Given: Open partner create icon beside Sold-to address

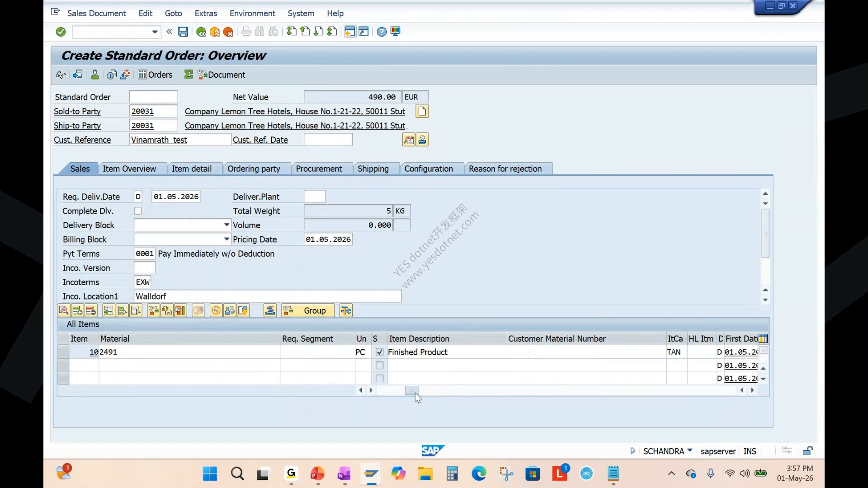Looking at the screenshot, I should [x=422, y=111].
